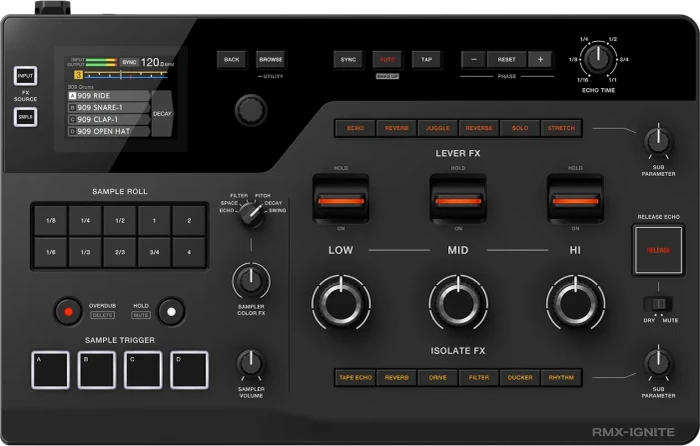700x446 pixels.
Task: Click the sample roll 3/4 pad
Action: [x=154, y=252]
